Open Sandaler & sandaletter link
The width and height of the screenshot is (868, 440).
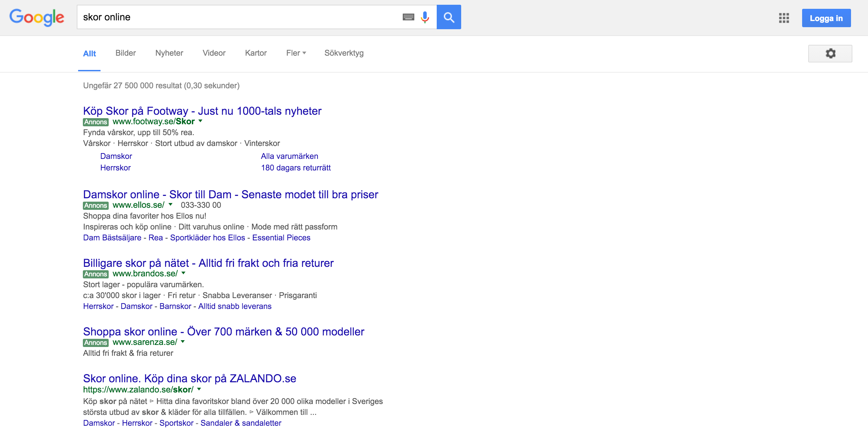241,423
